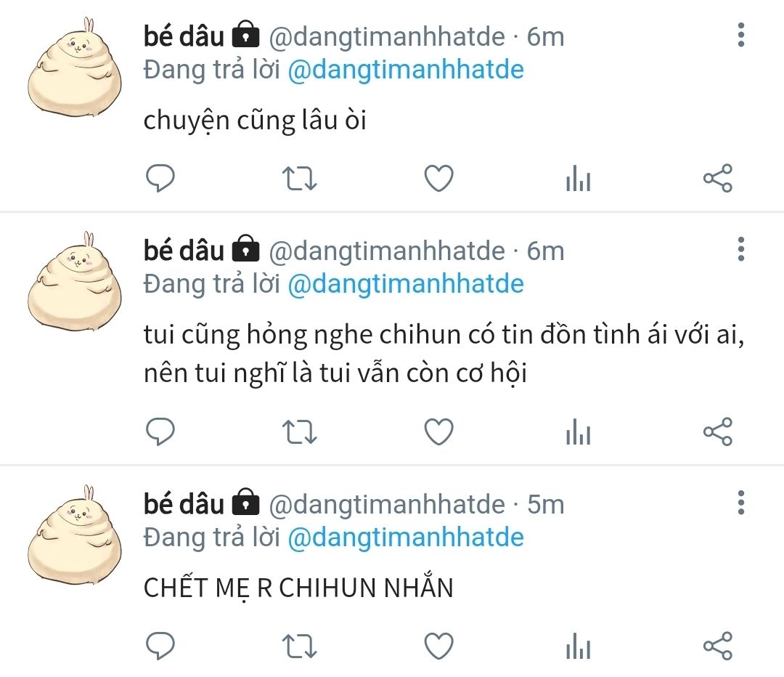Open more options for the 5m tweet

coord(741,503)
